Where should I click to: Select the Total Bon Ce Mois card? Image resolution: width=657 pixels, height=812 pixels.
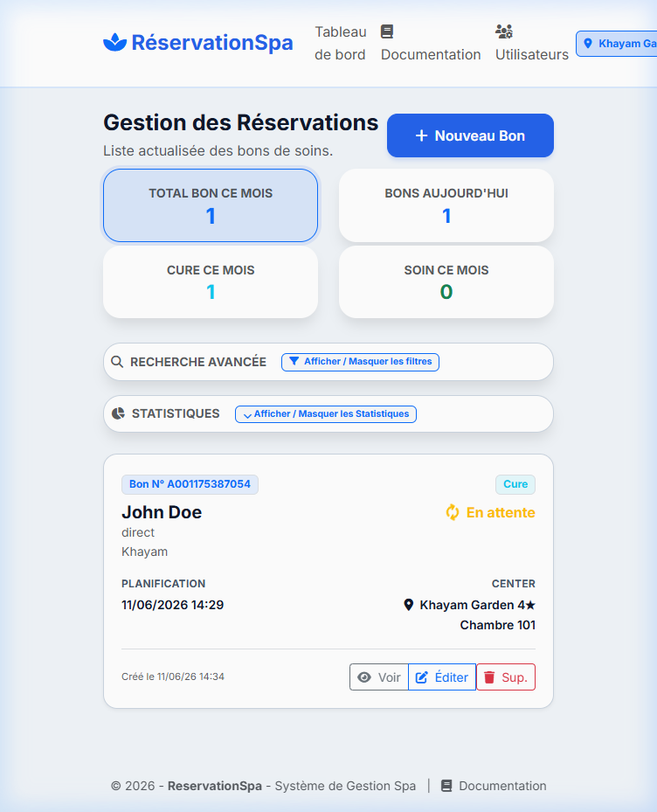pyautogui.click(x=211, y=205)
